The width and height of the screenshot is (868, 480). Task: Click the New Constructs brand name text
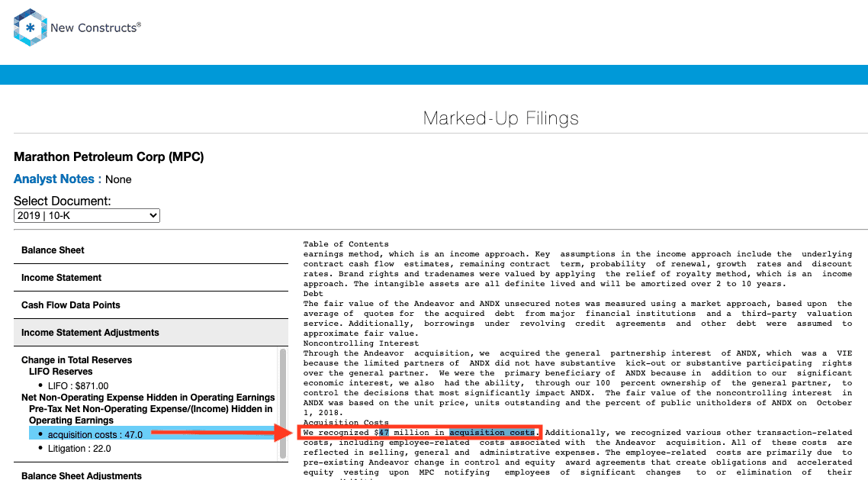(96, 27)
